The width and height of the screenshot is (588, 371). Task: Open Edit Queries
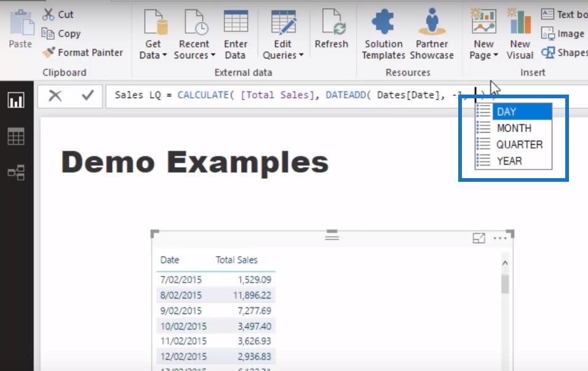coord(283,34)
